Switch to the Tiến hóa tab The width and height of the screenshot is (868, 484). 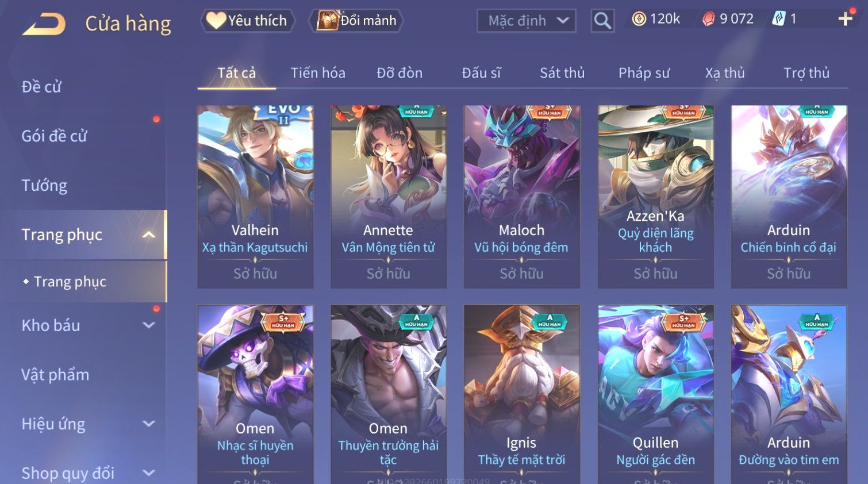pos(318,73)
